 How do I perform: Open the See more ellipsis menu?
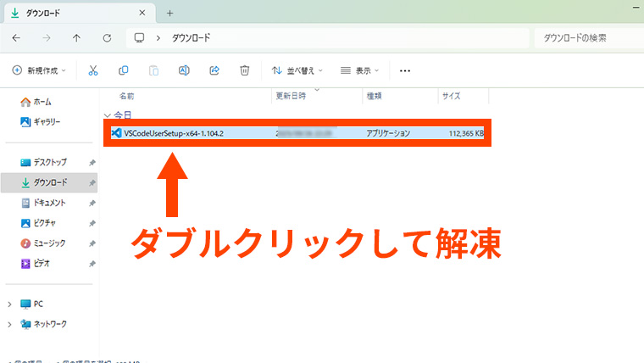(405, 70)
